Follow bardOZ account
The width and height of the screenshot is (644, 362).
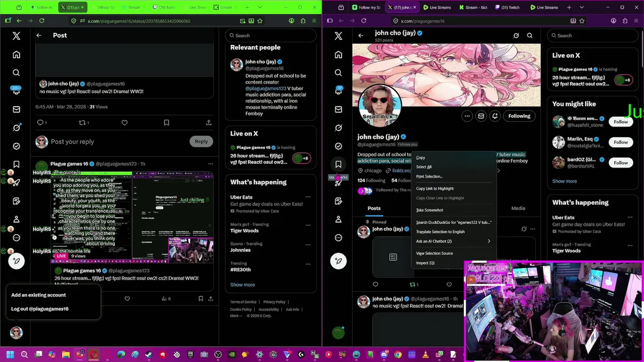point(620,163)
